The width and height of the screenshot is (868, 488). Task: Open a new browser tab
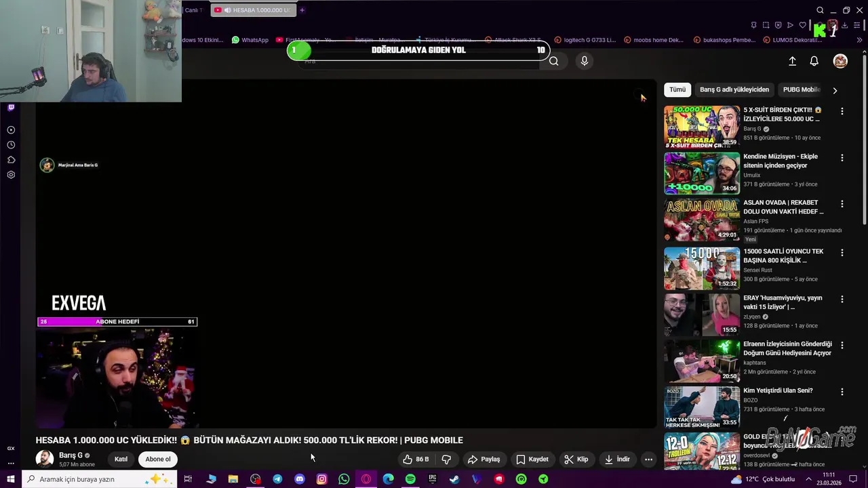tap(302, 10)
